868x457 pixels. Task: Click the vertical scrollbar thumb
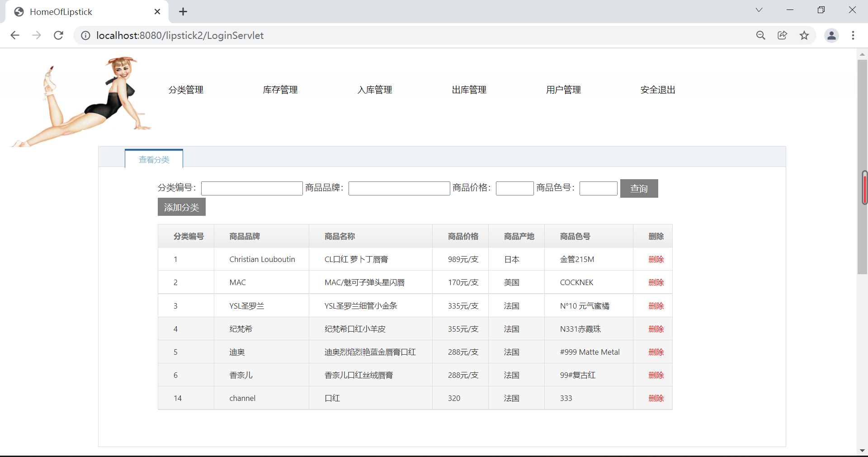click(863, 167)
